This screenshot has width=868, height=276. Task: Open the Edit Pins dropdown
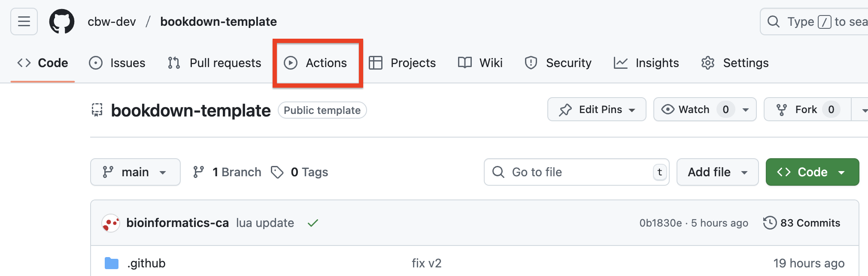click(597, 109)
